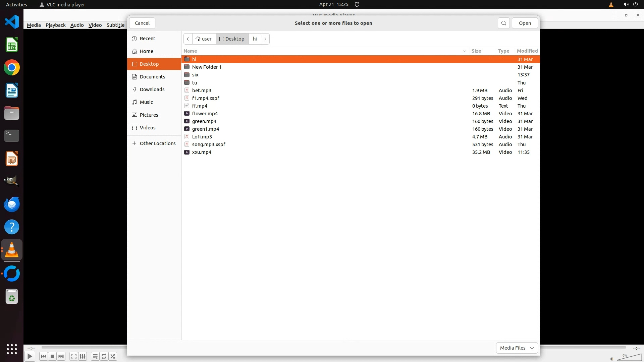Click the Cancel button
Viewport: 644px width, 362px height.
coord(142,23)
